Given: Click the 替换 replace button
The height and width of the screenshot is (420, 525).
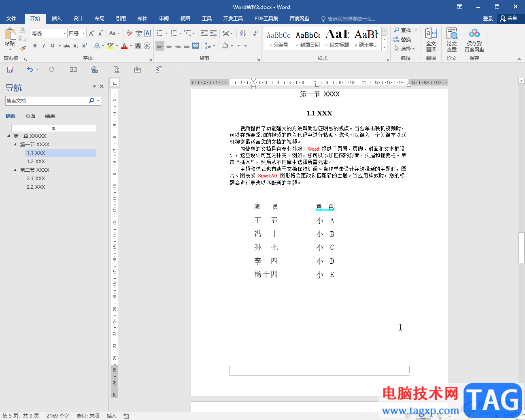Looking at the screenshot, I should click(402, 39).
